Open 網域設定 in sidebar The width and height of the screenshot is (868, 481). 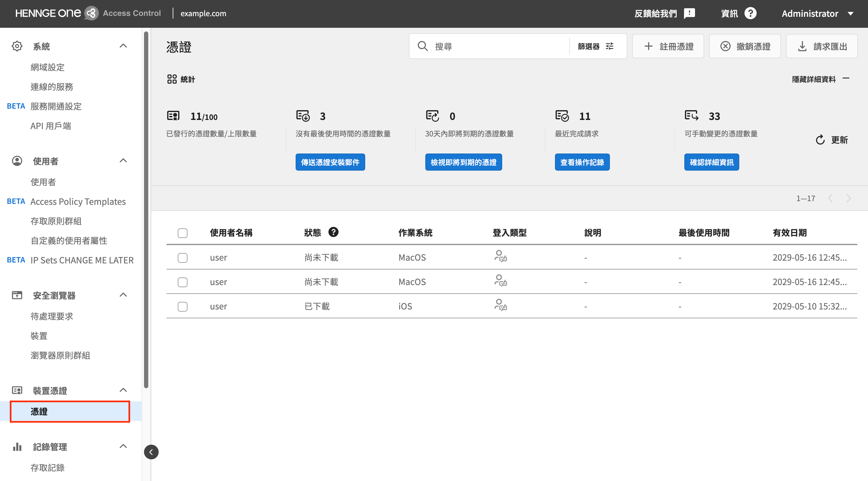point(48,67)
